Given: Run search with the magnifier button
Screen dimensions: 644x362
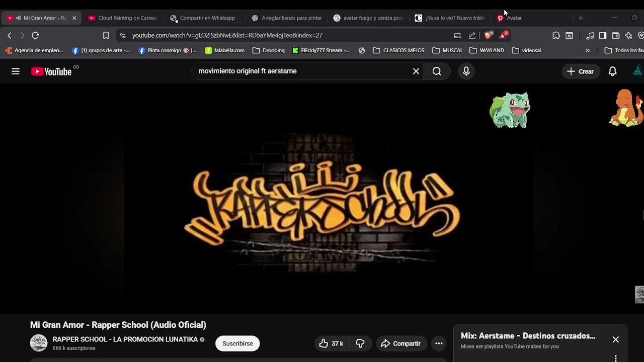Looking at the screenshot, I should (x=437, y=71).
